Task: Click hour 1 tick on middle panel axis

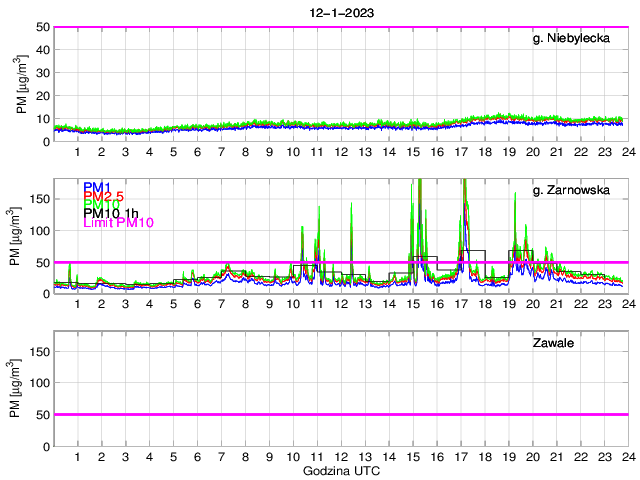Action: (77, 304)
